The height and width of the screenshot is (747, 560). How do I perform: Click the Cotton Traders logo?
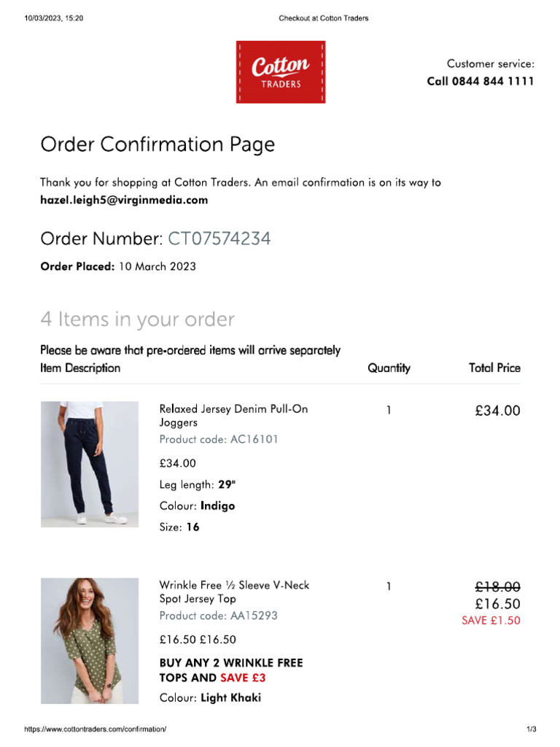click(x=281, y=72)
